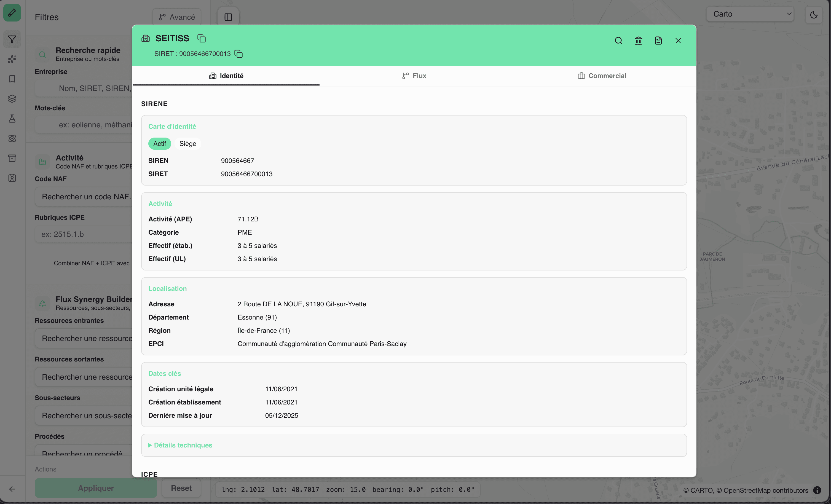This screenshot has width=831, height=504.
Task: Click the bank building icon in SEITISS header
Action: click(x=638, y=41)
